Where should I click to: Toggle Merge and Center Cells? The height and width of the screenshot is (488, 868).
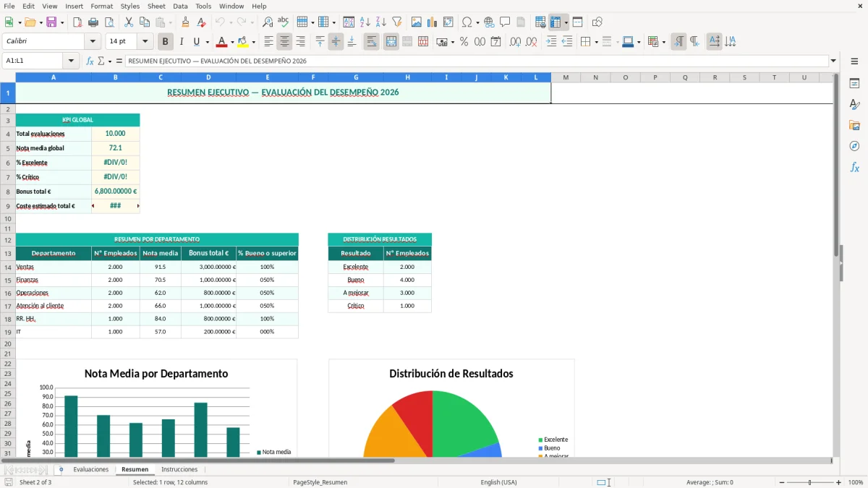click(391, 42)
